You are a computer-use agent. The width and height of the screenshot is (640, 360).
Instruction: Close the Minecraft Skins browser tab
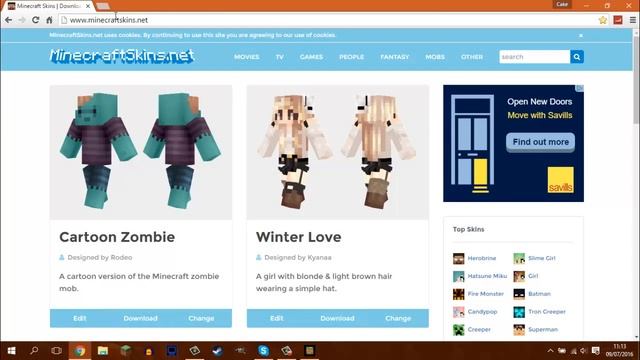pos(88,6)
